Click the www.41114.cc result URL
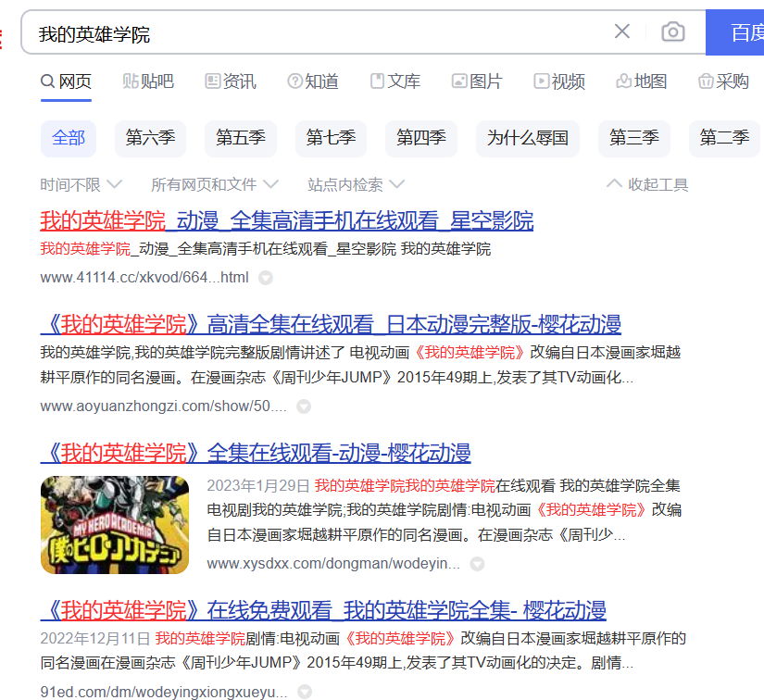The width and height of the screenshot is (764, 700). pos(144,278)
